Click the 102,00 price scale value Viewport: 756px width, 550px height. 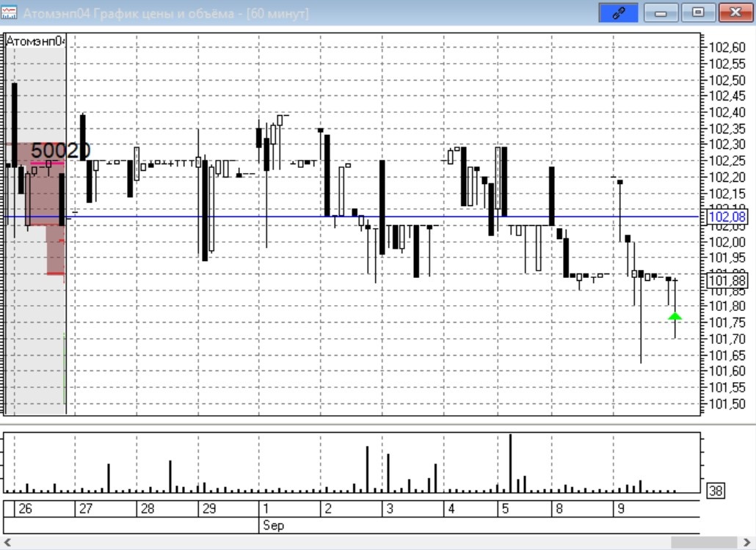tap(727, 242)
